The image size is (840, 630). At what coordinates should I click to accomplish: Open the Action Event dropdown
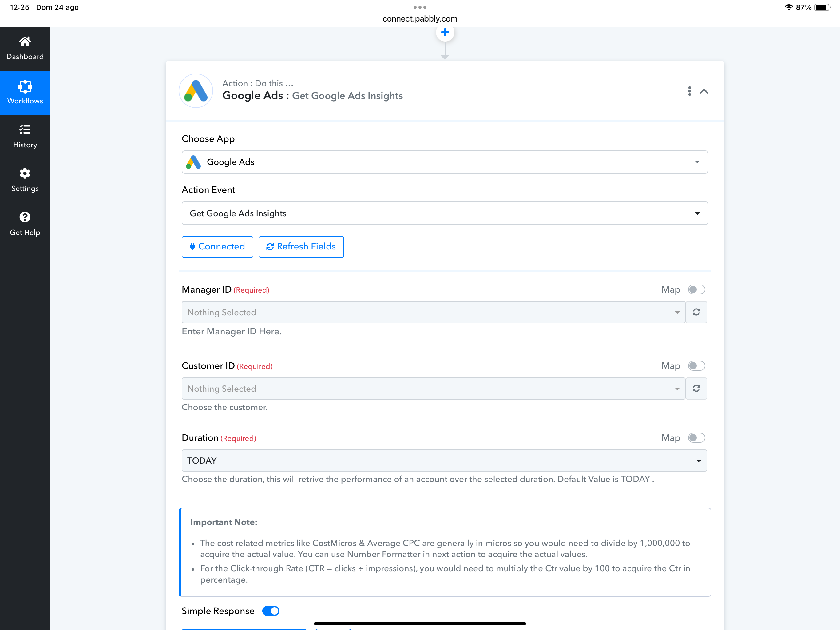pos(445,213)
